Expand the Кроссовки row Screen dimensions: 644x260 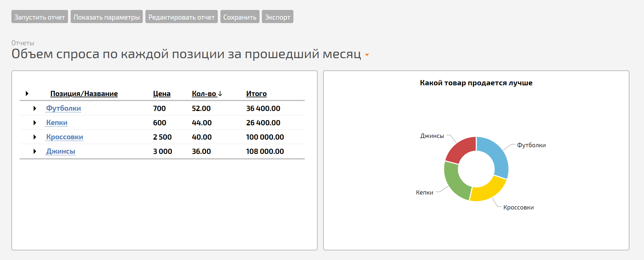click(x=35, y=137)
